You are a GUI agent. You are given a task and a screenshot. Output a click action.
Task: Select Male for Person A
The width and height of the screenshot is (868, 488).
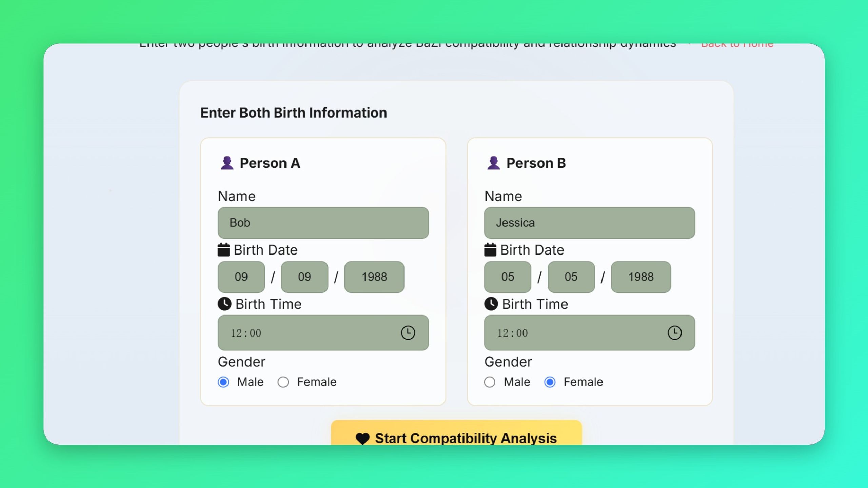(x=223, y=382)
